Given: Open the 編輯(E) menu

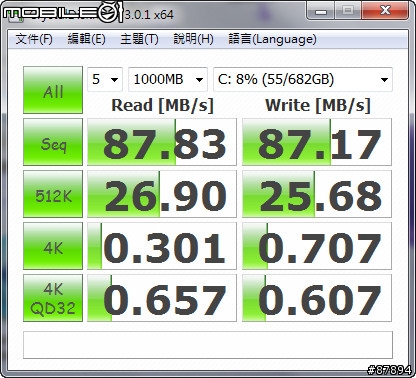Looking at the screenshot, I should click(86, 39).
